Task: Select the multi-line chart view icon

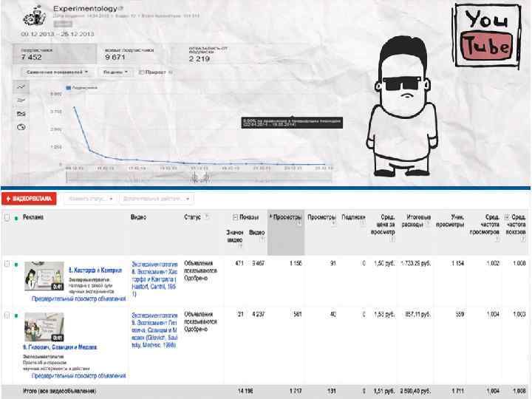Action: coord(21,100)
